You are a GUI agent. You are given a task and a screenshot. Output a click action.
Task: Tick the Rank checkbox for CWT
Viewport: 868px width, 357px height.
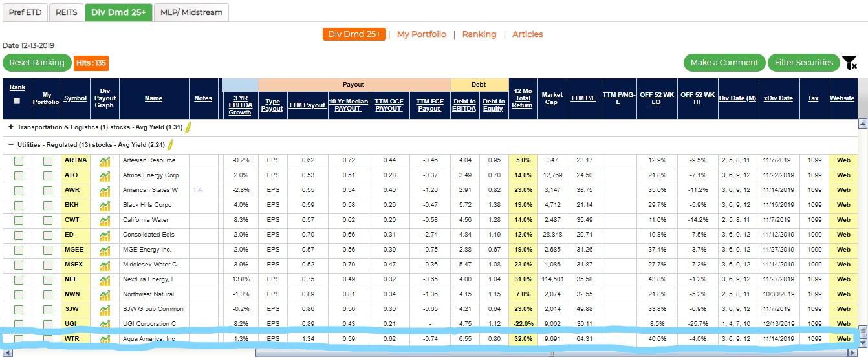[x=18, y=220]
